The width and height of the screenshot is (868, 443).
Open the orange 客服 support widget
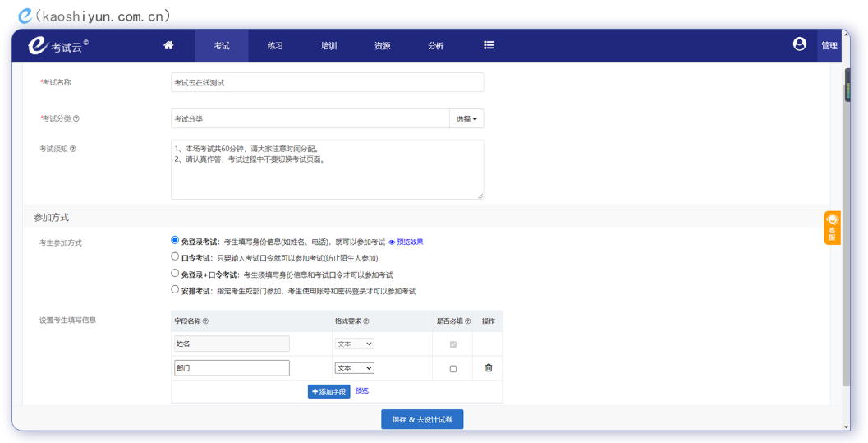point(832,228)
